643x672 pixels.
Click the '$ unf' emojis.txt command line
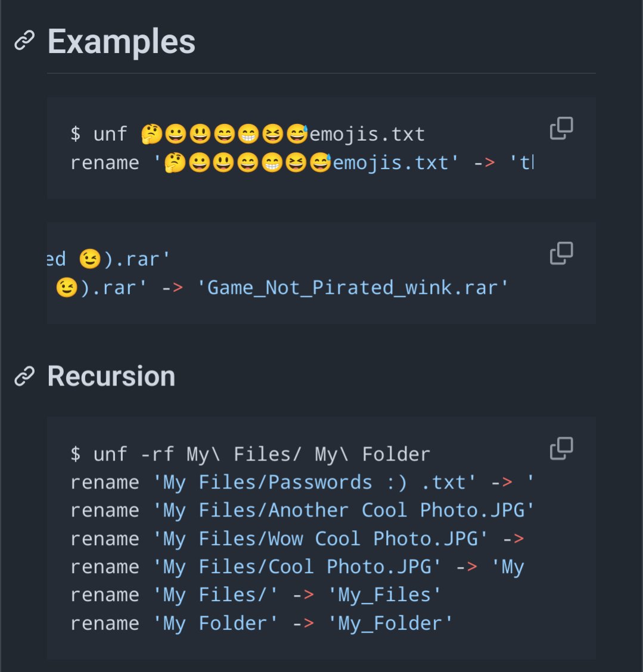click(248, 134)
